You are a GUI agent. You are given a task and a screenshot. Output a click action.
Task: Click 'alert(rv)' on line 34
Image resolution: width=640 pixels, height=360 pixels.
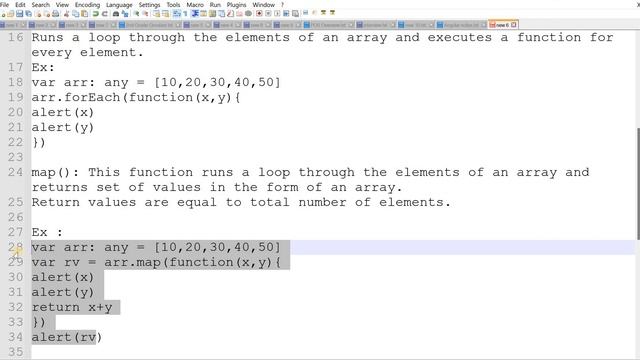coord(67,337)
